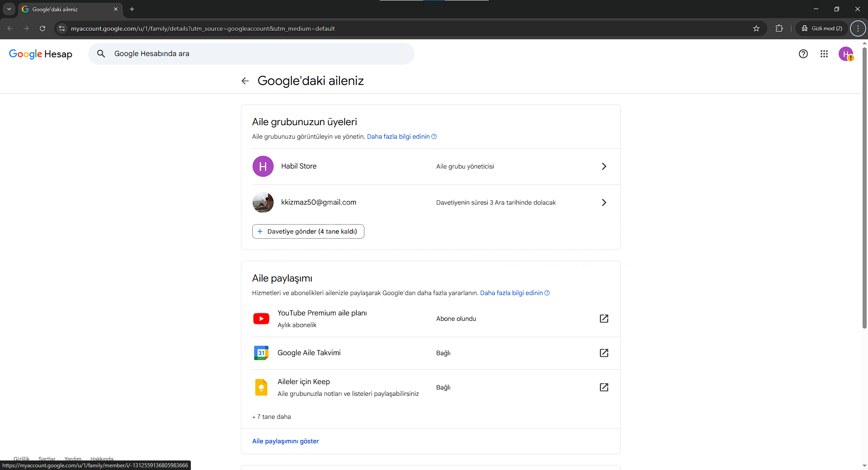868x470 pixels.
Task: Bookmark this page with the star icon
Action: tap(756, 28)
